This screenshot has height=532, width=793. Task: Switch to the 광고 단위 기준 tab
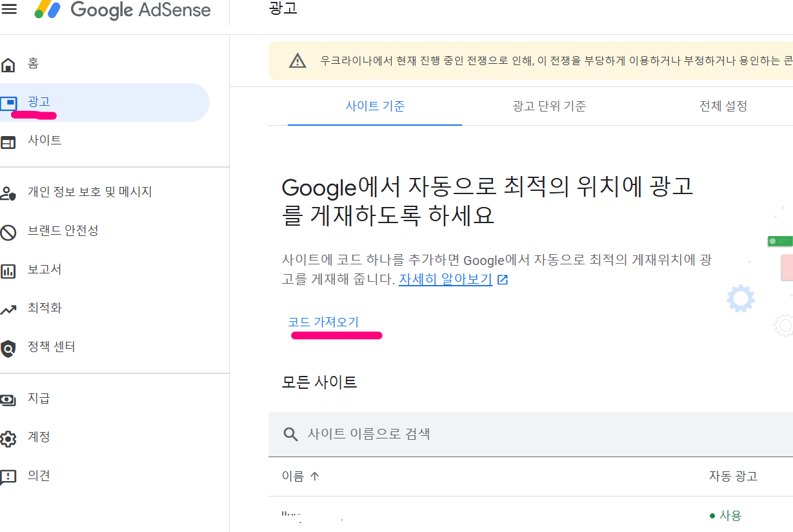[549, 106]
